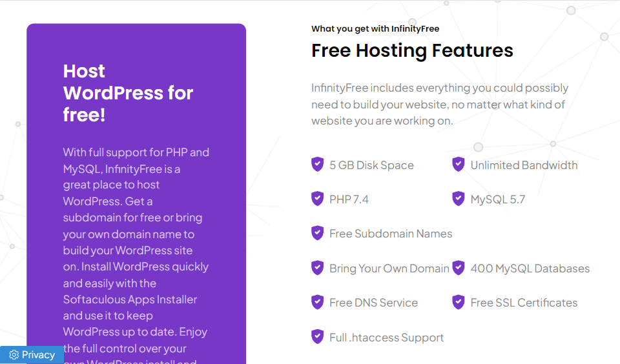
Task: Click the Host WordPress for free heading
Action: click(128, 93)
